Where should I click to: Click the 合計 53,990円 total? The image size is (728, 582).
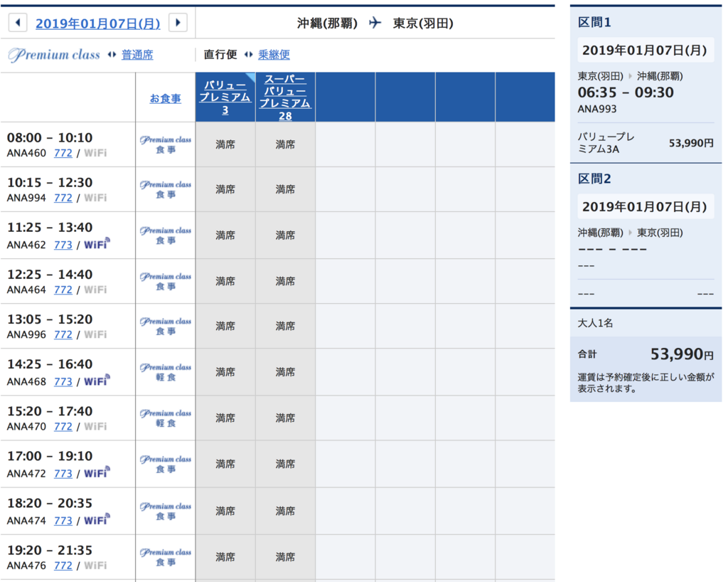coord(646,354)
